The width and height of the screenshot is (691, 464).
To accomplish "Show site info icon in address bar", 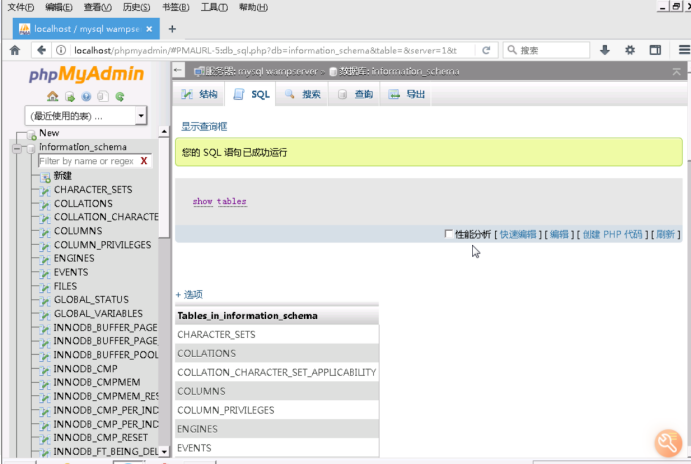I will [61, 50].
